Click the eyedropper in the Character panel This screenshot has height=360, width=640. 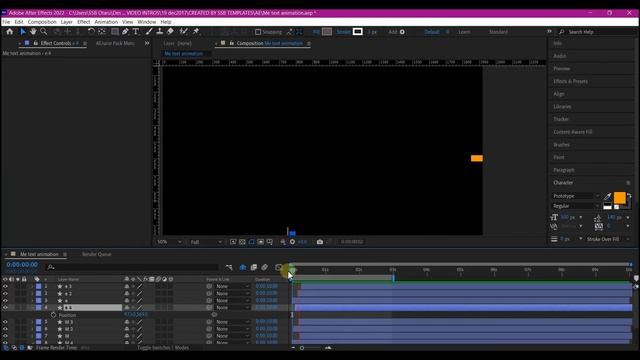coord(607,197)
